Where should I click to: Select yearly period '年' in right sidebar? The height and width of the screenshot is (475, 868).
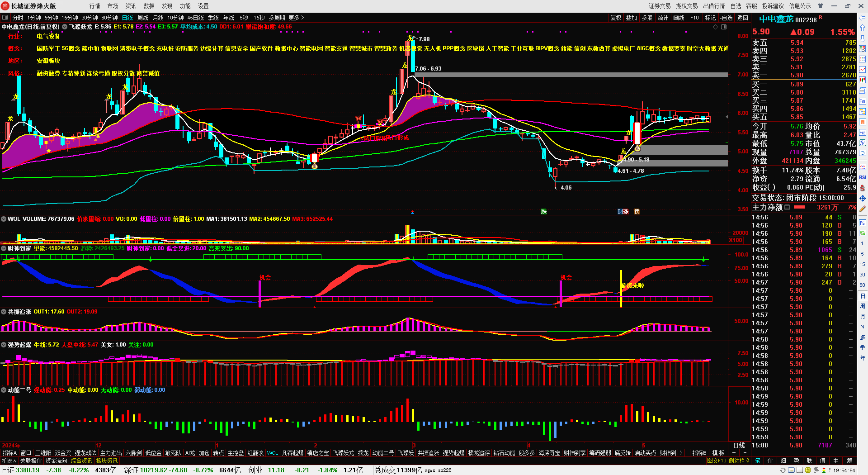pos(863,358)
